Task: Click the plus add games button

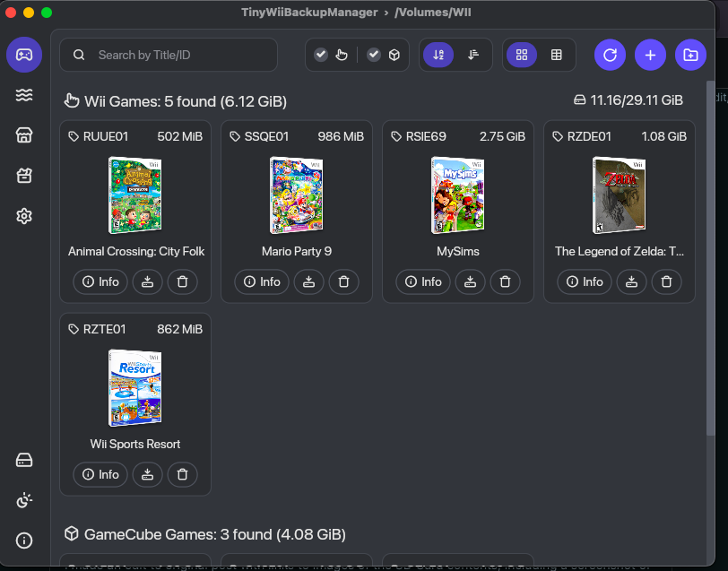Action: [x=651, y=55]
